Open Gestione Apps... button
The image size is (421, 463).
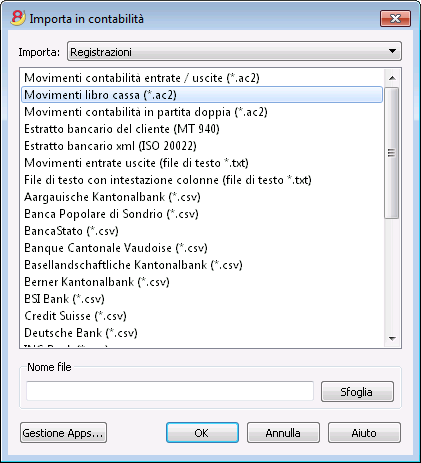[63, 433]
